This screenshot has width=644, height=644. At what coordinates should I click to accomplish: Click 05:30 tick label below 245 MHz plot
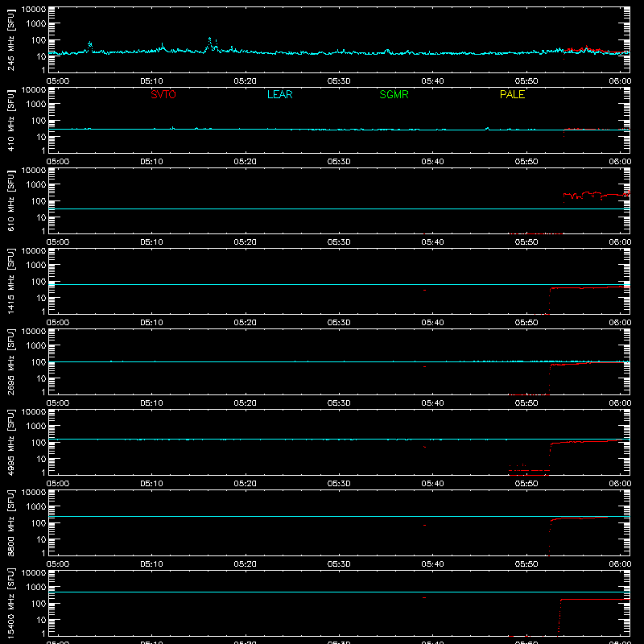click(x=339, y=81)
